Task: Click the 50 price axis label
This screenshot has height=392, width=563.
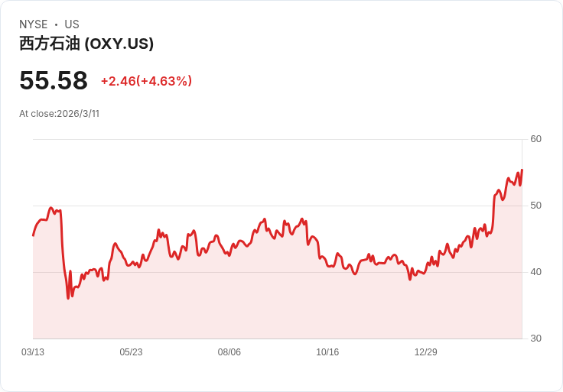Action: click(x=535, y=206)
